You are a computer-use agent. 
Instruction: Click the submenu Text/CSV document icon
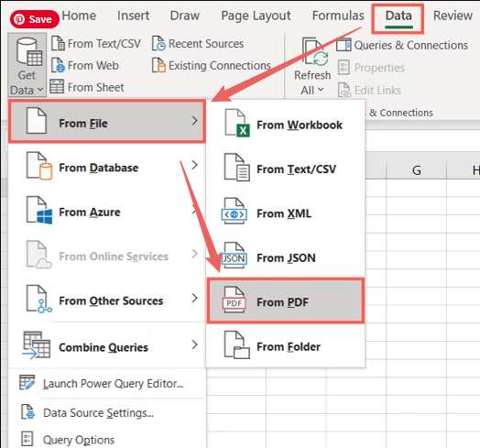tap(237, 168)
